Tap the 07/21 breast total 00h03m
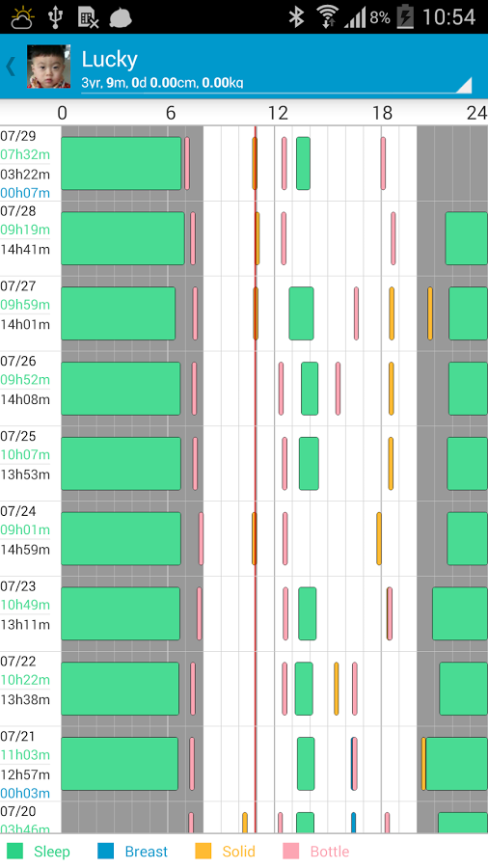 [25, 793]
